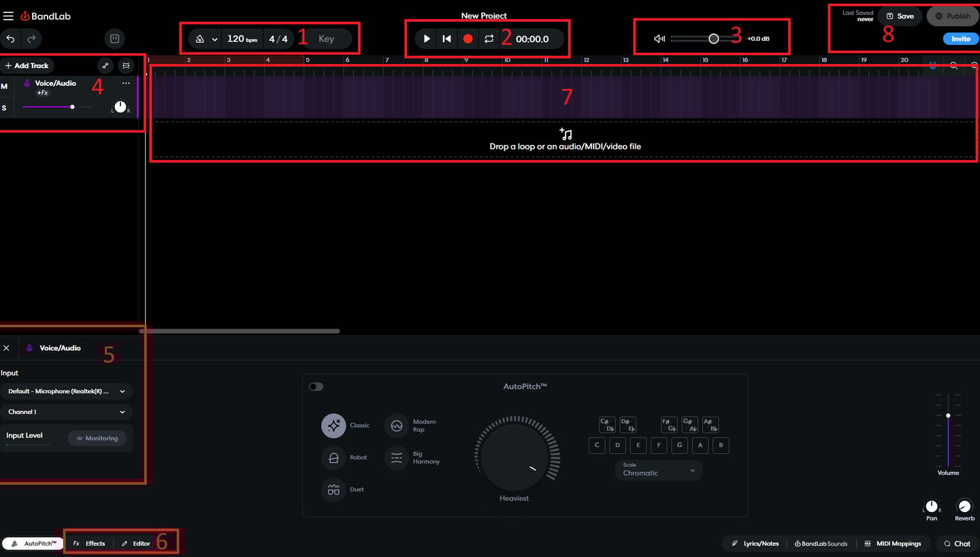Click the 00:00.0 time display

point(532,39)
